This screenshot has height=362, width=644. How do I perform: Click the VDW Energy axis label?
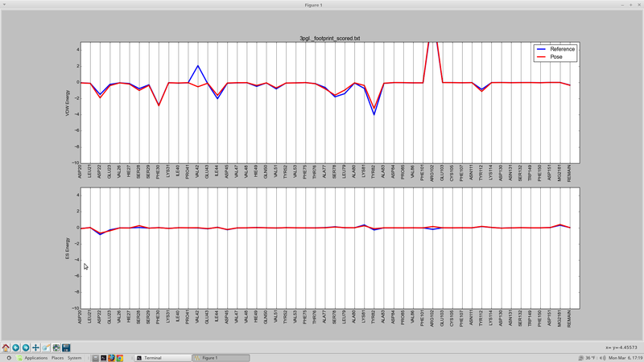[68, 103]
